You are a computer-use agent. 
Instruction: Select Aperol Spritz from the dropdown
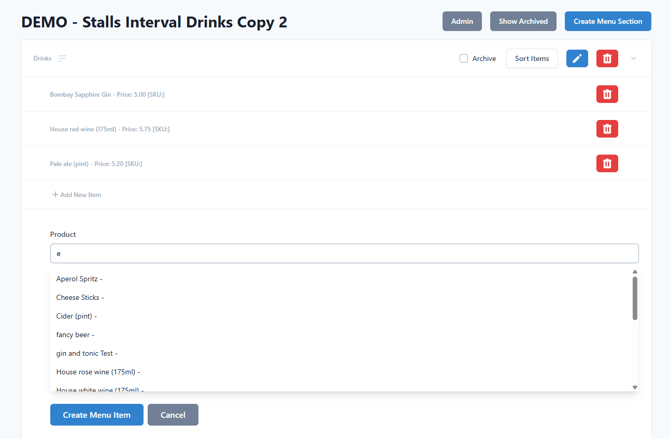[x=79, y=279]
